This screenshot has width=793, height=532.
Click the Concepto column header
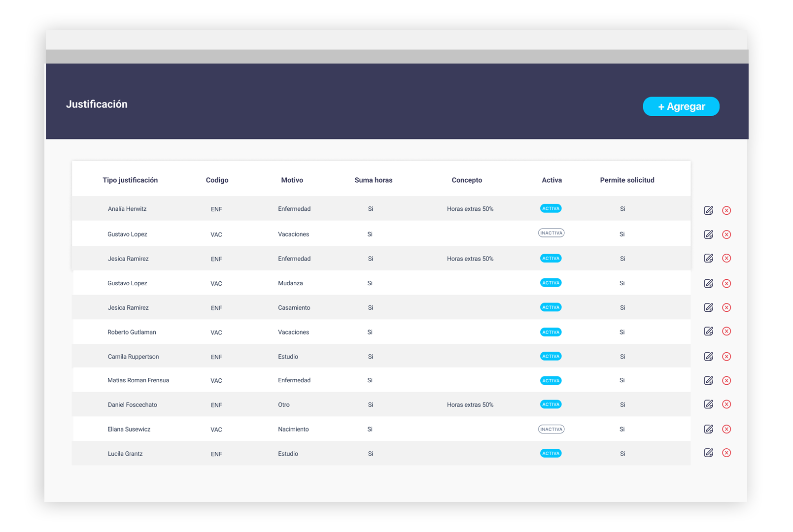pos(467,180)
